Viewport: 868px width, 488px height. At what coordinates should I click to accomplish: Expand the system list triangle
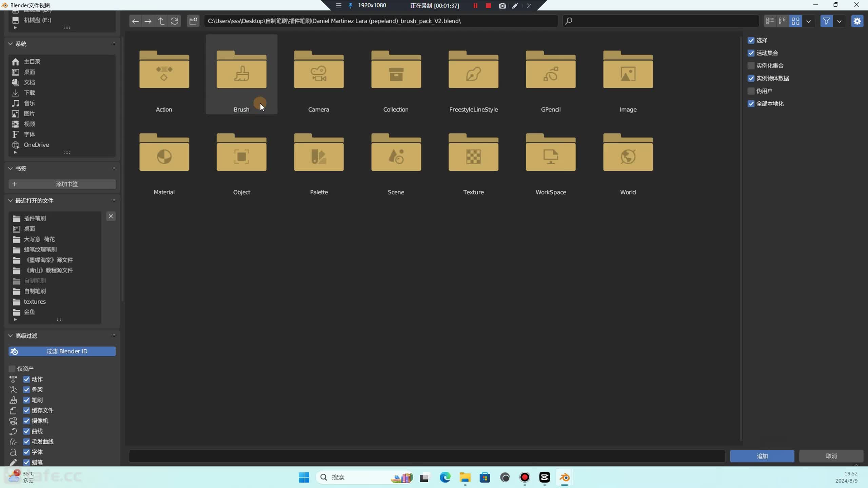(x=15, y=152)
